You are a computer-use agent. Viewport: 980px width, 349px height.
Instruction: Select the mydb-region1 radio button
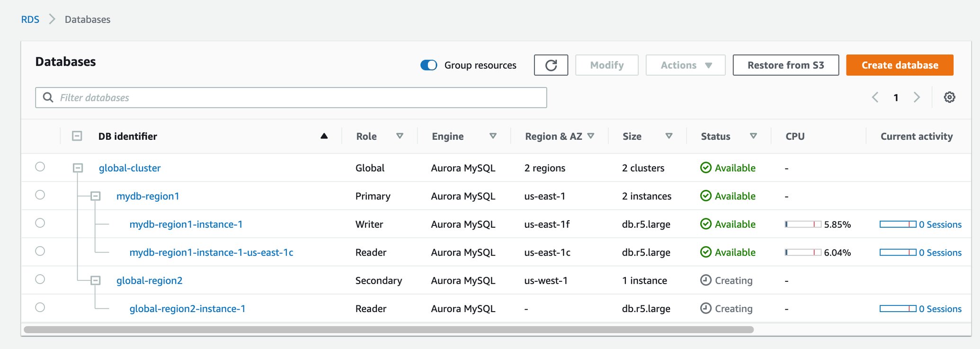point(40,195)
